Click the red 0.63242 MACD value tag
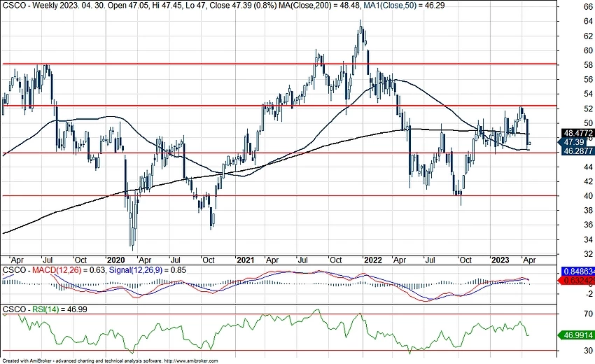Image resolution: width=595 pixels, height=364 pixels. (x=577, y=281)
